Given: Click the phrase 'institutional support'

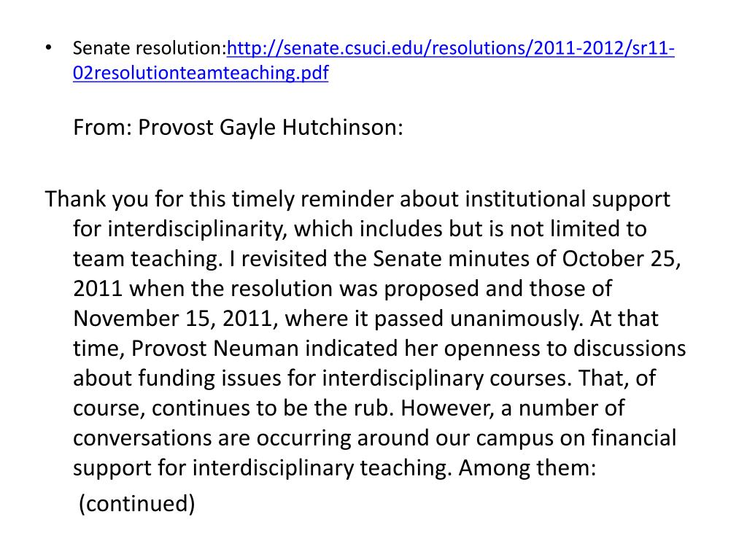Looking at the screenshot, I should [x=568, y=199].
